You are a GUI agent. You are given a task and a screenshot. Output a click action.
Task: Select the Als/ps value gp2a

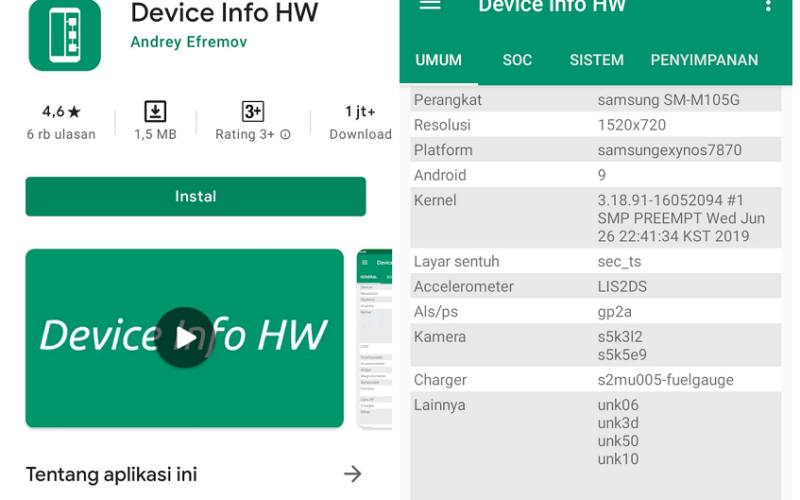click(614, 312)
